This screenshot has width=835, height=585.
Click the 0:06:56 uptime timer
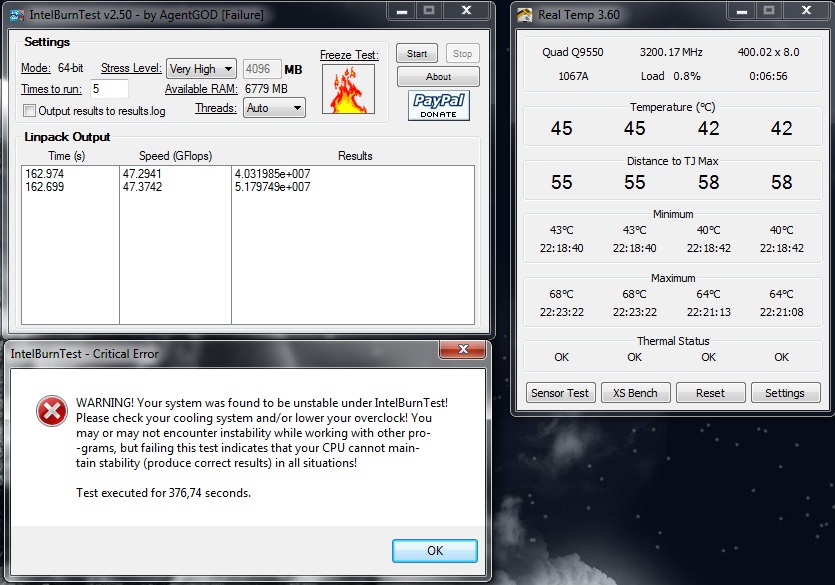768,76
